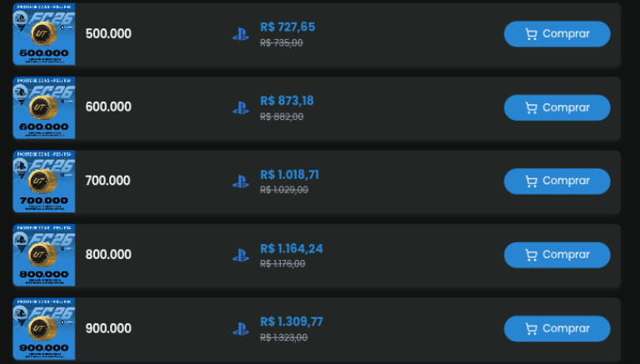
Task: Click the PlayStation icon in the 500.000 row
Action: pos(241,34)
